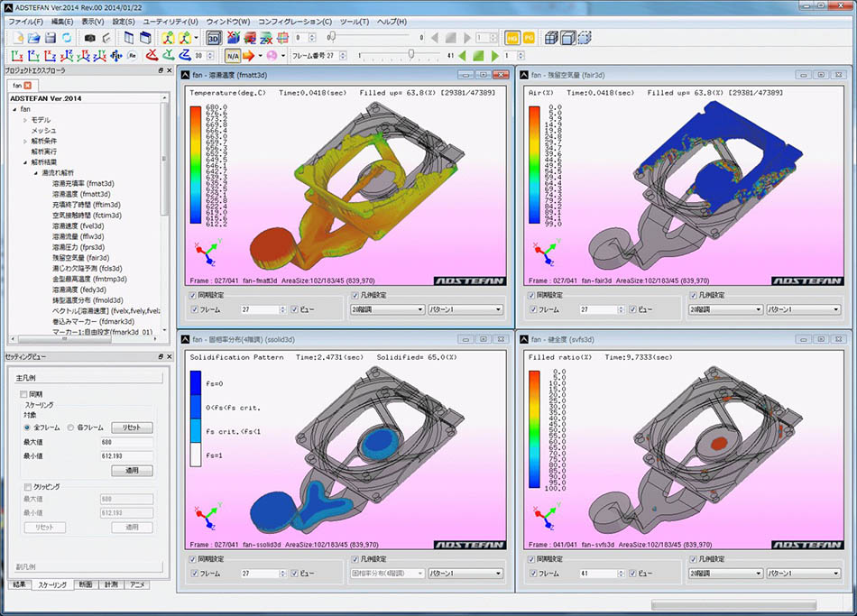Image resolution: width=857 pixels, height=616 pixels.
Task: Toggle 同期設定 checkbox in 溶湯温度 window
Action: [x=193, y=295]
